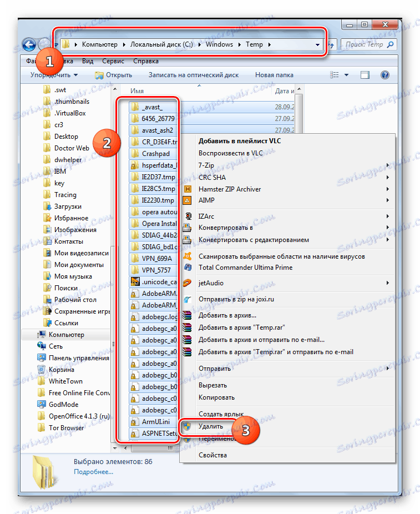This screenshot has width=420, height=514.
Task: Select 'Мои документы' in navigation tree
Action: 79,265
